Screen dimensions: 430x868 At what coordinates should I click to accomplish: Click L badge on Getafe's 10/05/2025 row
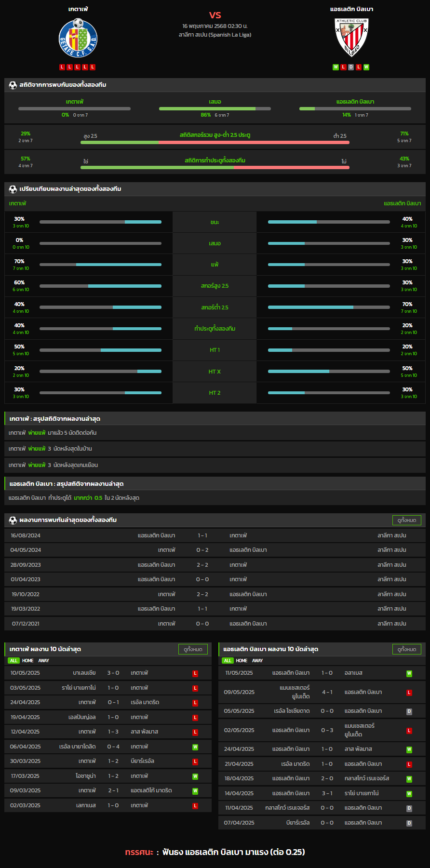coord(195,673)
